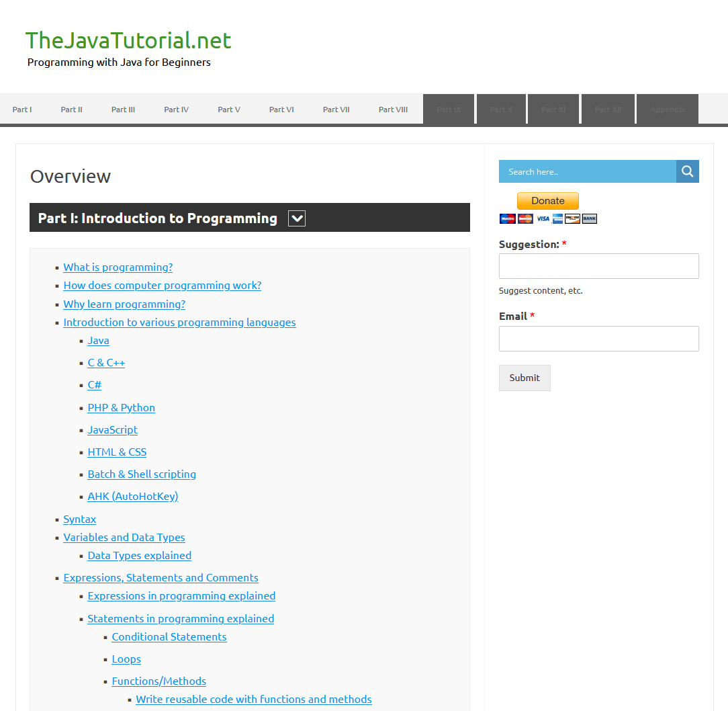This screenshot has height=711, width=728.
Task: Click the search magnifier icon button
Action: click(687, 171)
